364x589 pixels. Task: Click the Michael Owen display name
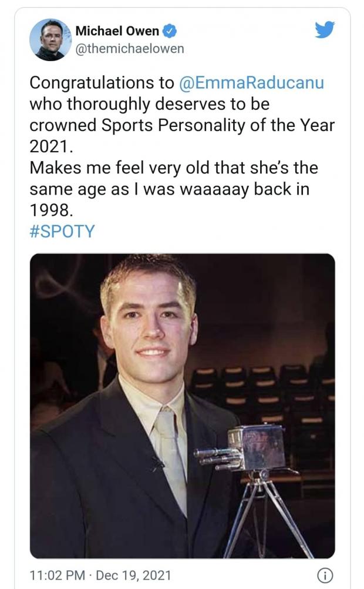point(117,32)
